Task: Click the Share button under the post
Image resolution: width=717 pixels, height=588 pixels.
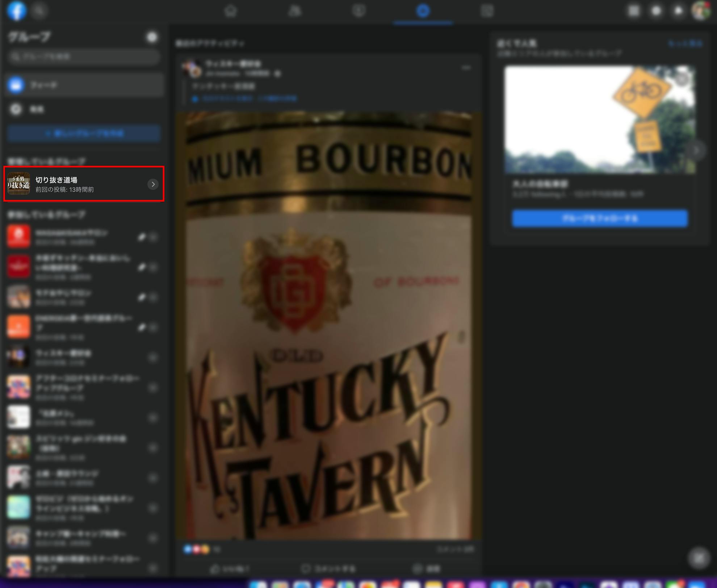Action: point(427,569)
